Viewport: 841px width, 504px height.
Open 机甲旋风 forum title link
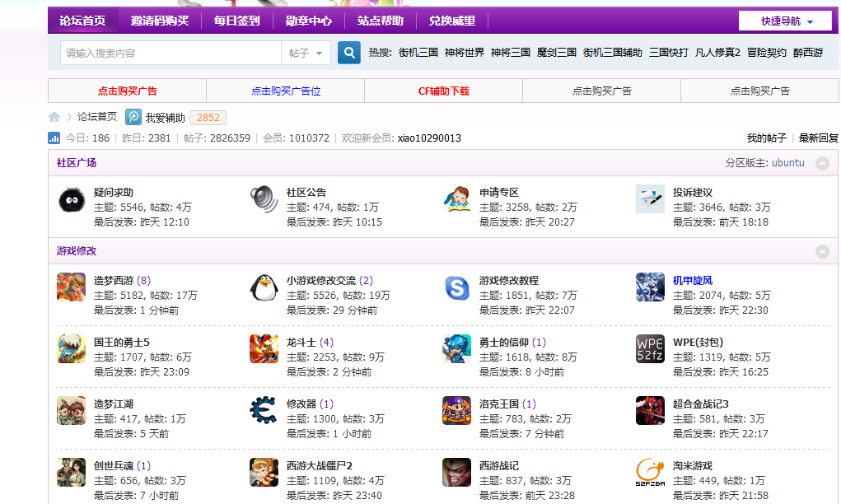pos(693,281)
